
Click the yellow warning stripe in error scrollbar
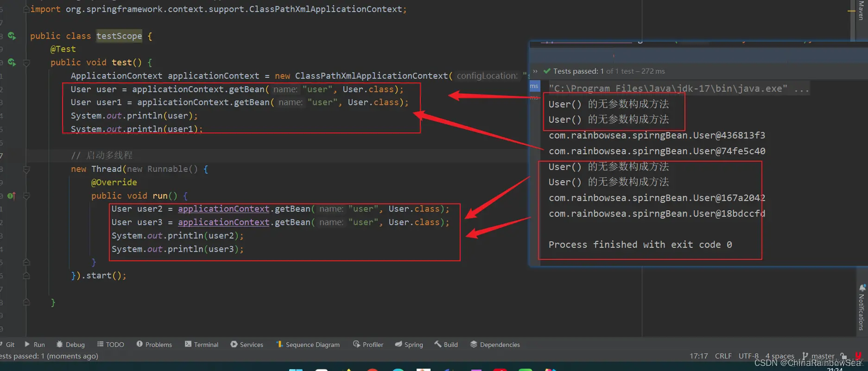click(x=851, y=11)
